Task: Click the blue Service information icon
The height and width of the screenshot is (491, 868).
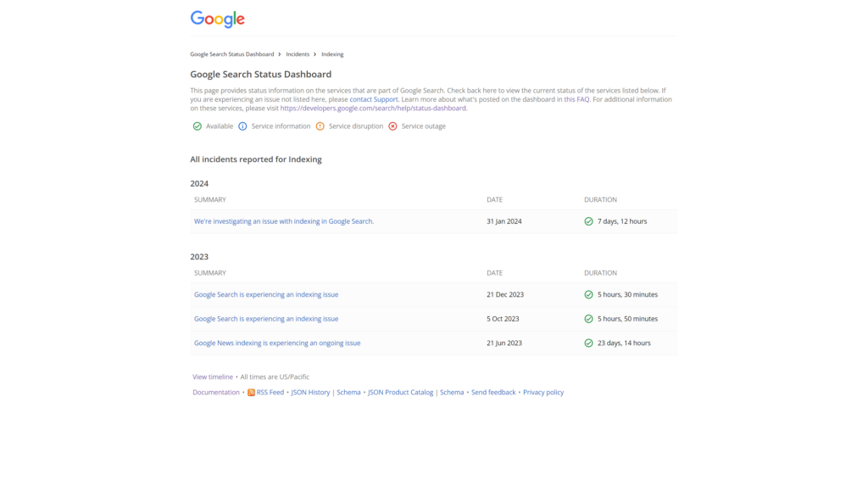Action: coord(242,126)
